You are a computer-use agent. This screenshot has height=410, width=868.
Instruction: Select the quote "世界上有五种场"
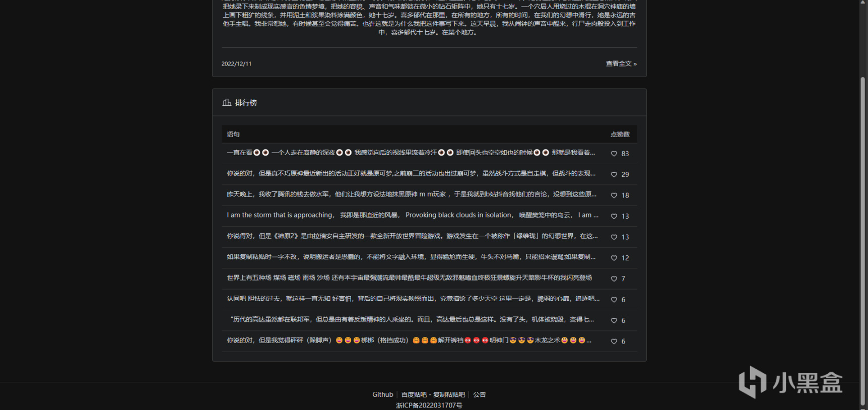tap(410, 278)
